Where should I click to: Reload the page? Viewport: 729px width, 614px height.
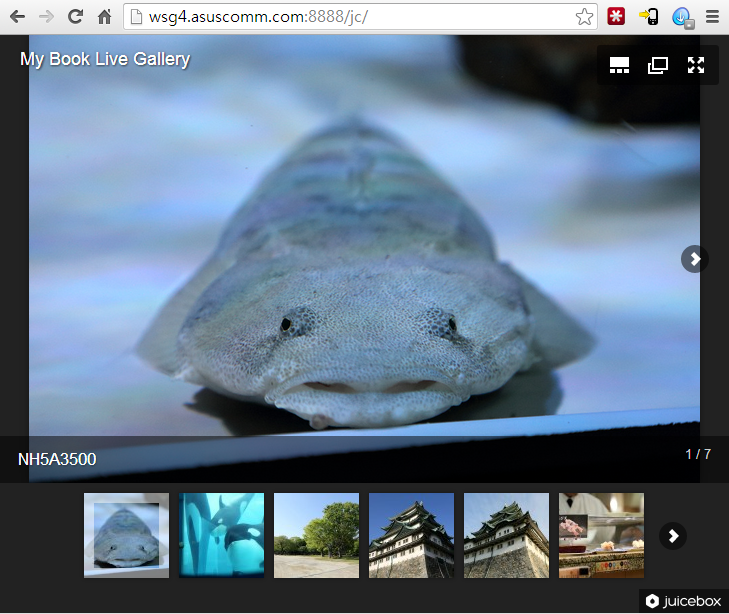point(75,17)
